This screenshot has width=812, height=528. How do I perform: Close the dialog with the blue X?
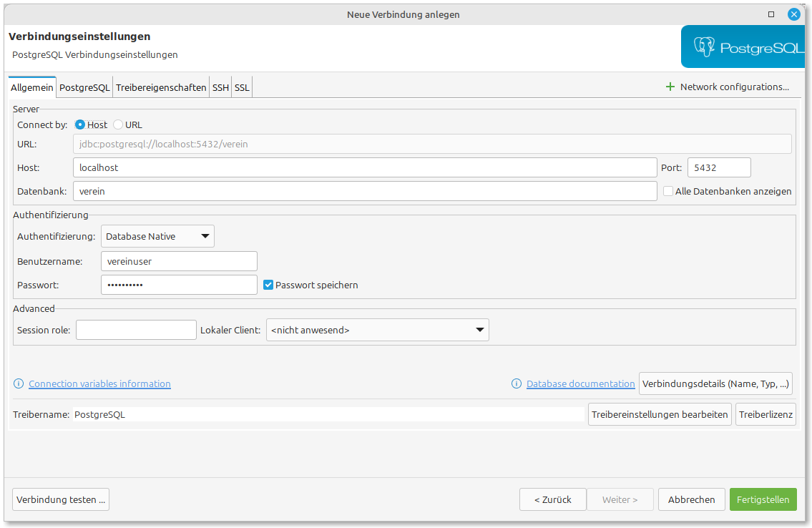(x=794, y=14)
